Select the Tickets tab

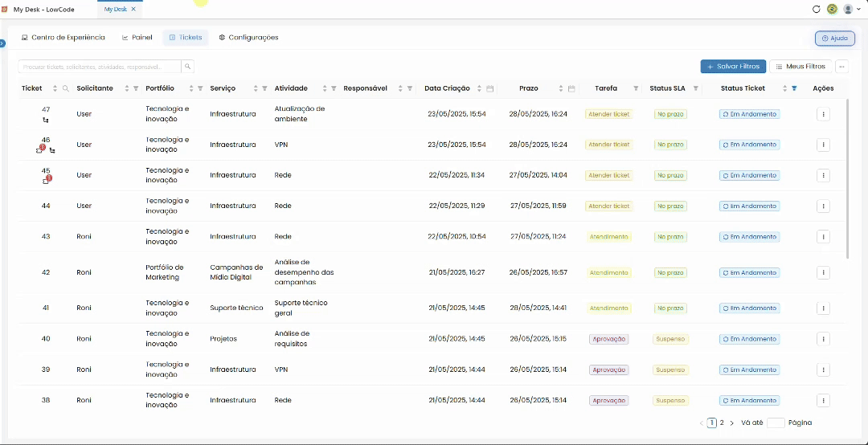point(186,38)
